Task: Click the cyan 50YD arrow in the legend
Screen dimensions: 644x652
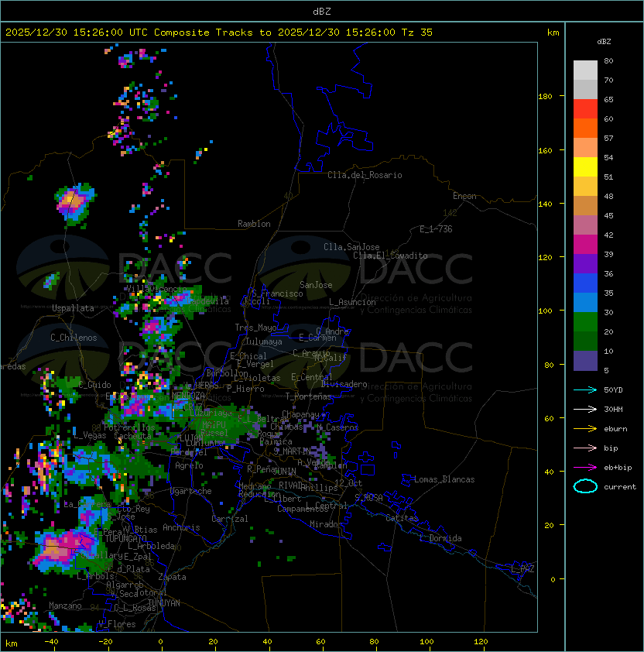Action: point(585,389)
